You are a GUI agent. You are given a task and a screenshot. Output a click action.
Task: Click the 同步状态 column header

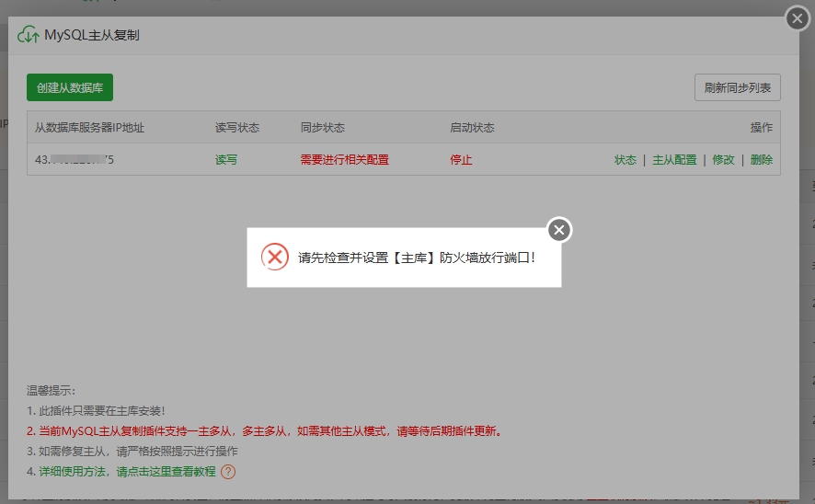322,127
